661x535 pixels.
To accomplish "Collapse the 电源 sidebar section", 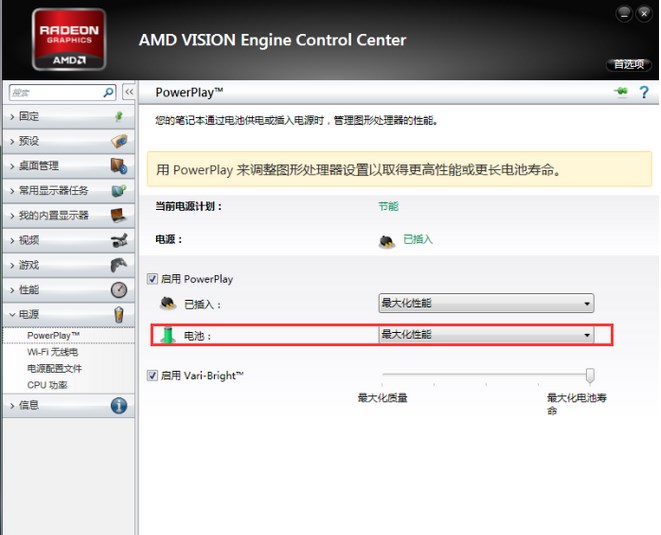I will (68, 315).
